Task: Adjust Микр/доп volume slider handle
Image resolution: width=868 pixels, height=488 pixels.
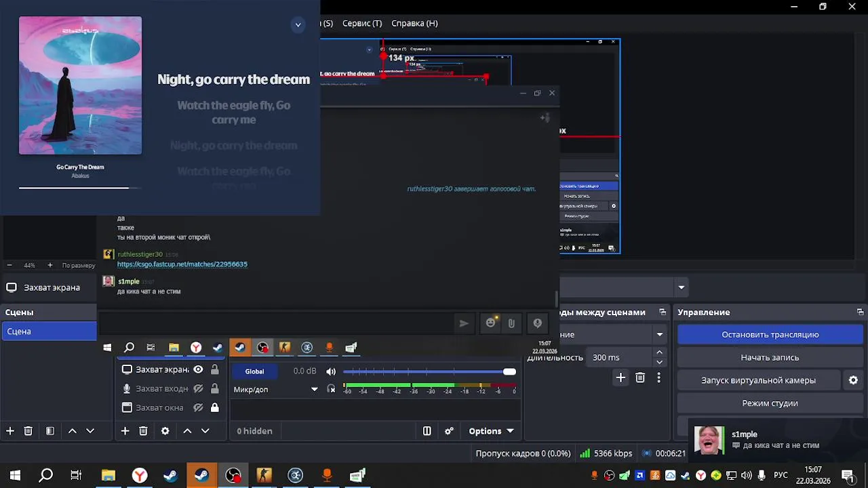Action: (509, 371)
